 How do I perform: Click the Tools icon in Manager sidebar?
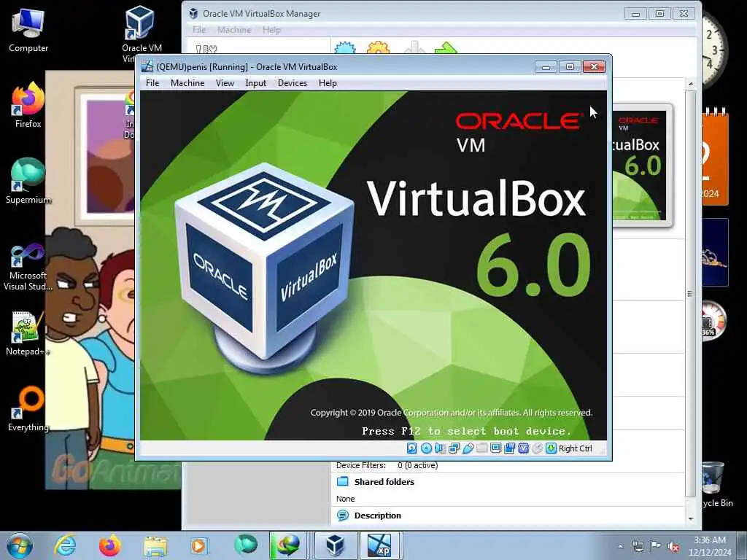(206, 49)
